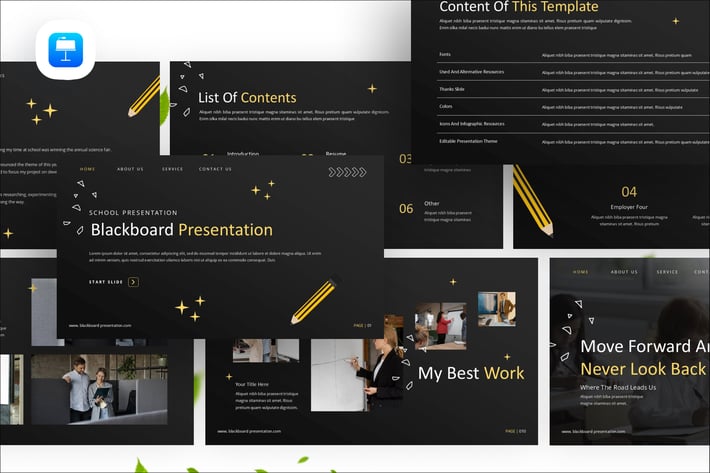Select the "Fonts" row
Screen dimensions: 710x473
tap(573, 54)
